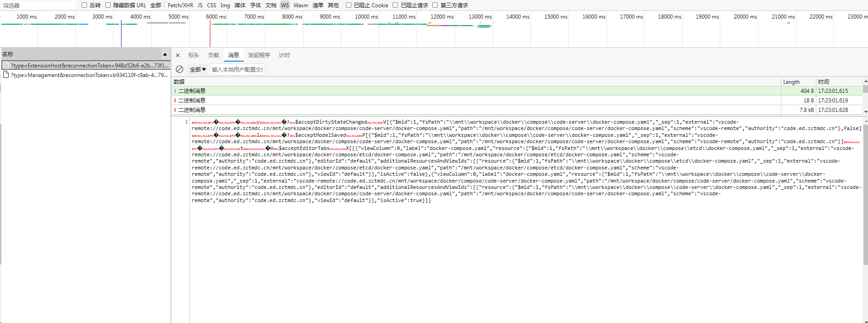
Task: Click the 筛选器 filter input field
Action: 39,5
